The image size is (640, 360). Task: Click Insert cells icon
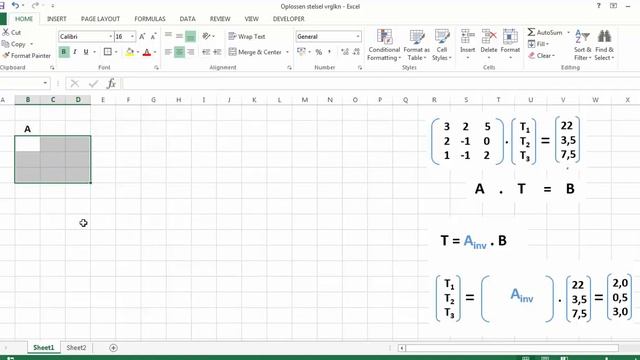click(467, 37)
